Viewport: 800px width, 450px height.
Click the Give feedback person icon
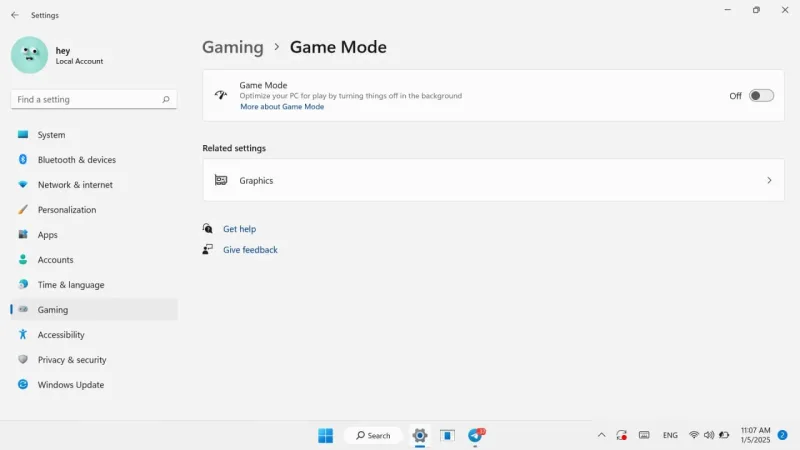[x=208, y=249]
